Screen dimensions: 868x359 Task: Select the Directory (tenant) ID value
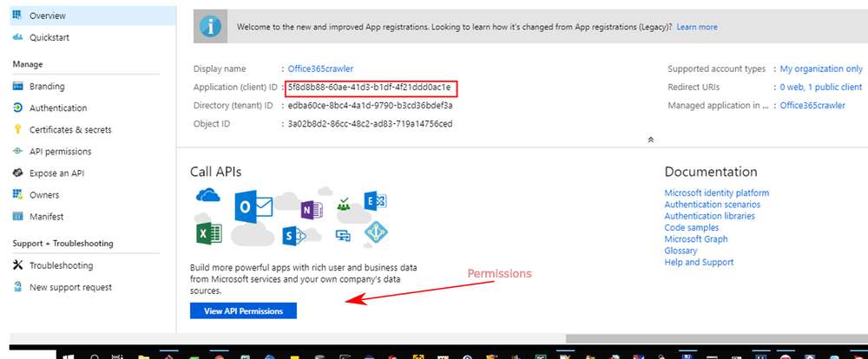point(370,105)
